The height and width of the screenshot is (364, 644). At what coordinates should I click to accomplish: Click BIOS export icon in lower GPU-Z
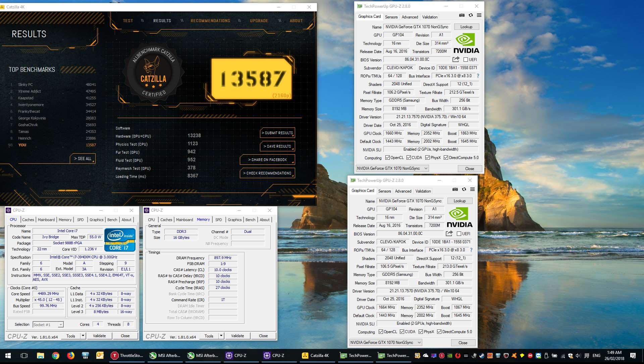click(x=449, y=233)
